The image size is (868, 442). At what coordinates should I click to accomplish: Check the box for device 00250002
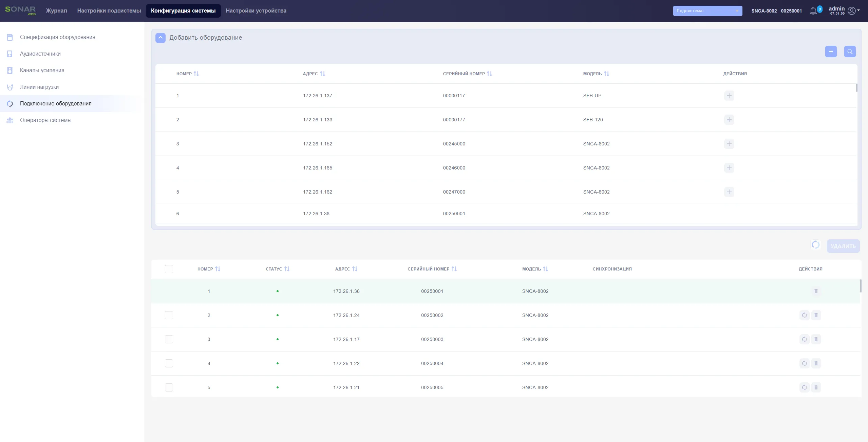[169, 315]
